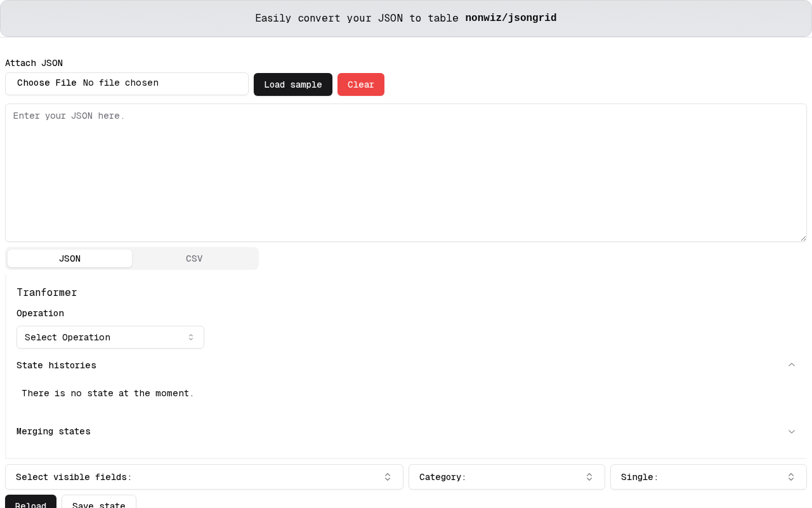Focus the Enter your JSON here textarea
This screenshot has height=508, width=812.
coord(406,173)
